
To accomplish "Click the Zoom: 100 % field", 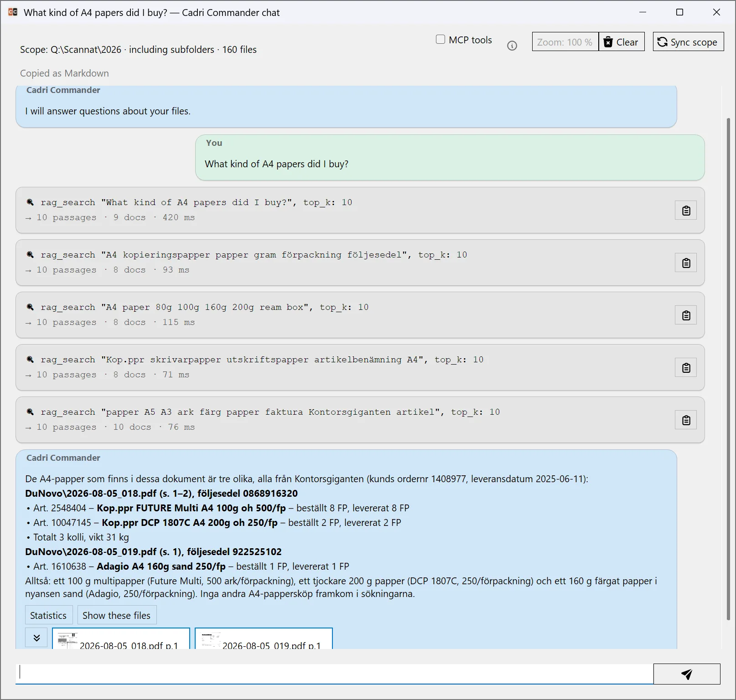I will tap(565, 42).
